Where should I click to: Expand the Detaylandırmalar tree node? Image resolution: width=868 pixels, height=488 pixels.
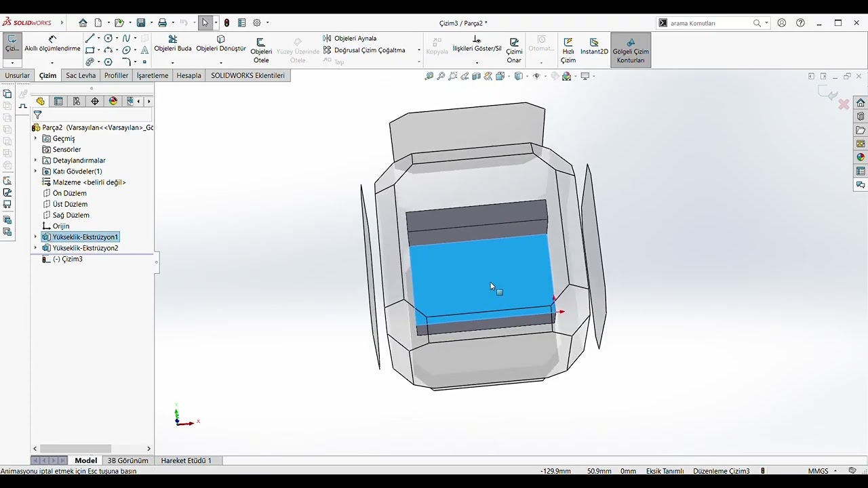click(x=36, y=161)
